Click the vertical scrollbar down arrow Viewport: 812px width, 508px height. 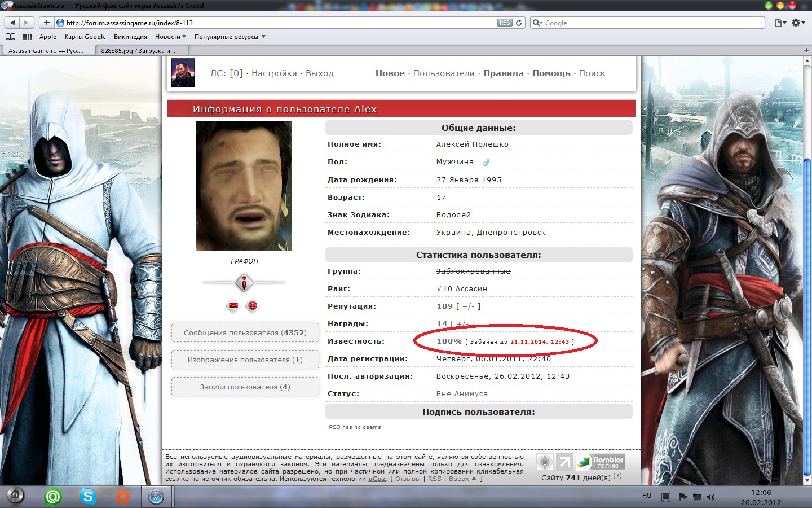807,480
